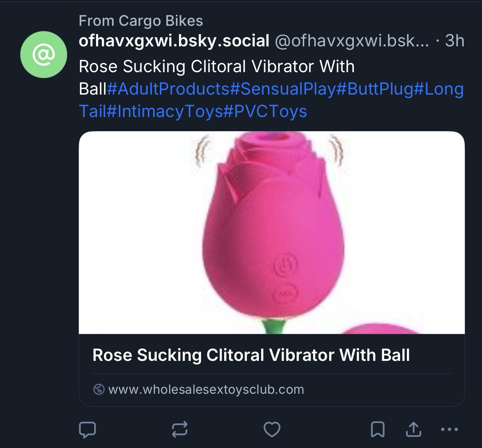This screenshot has height=448, width=482.
Task: Select the #AdultProducts hashtag
Action: (x=168, y=89)
